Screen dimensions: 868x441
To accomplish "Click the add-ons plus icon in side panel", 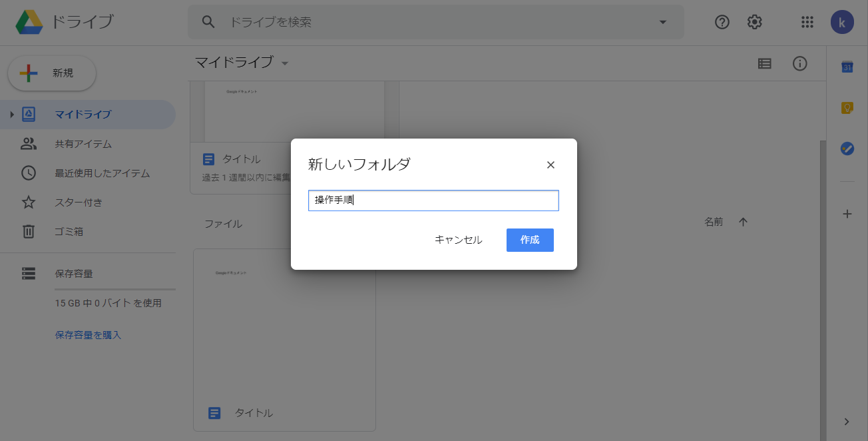I will pyautogui.click(x=847, y=214).
